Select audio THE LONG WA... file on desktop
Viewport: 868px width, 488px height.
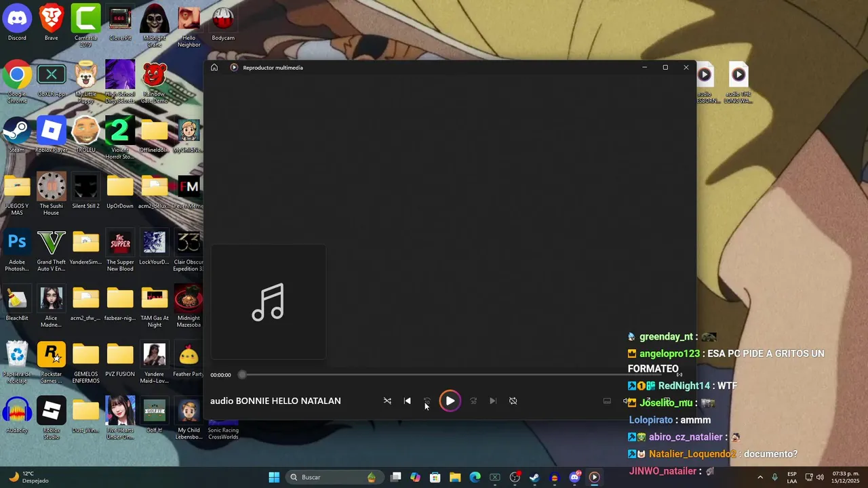(738, 83)
